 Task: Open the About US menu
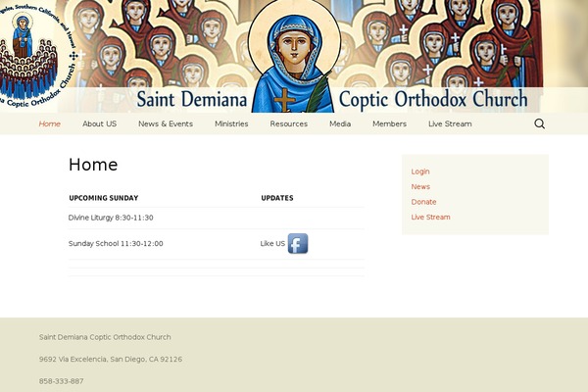[x=99, y=123]
